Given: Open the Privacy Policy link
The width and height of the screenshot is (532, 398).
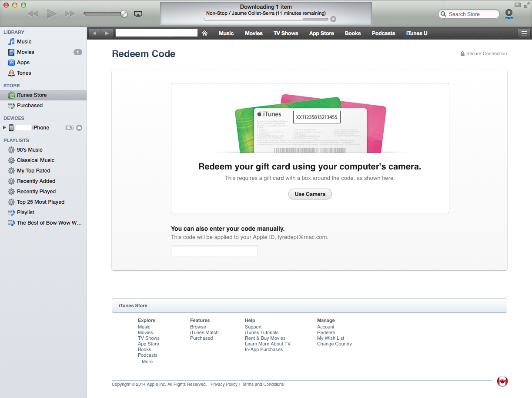Looking at the screenshot, I should pos(224,385).
